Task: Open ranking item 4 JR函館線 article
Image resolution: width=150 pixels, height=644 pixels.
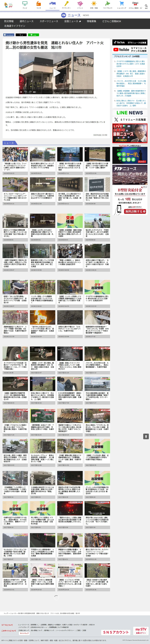Action: tap(131, 93)
